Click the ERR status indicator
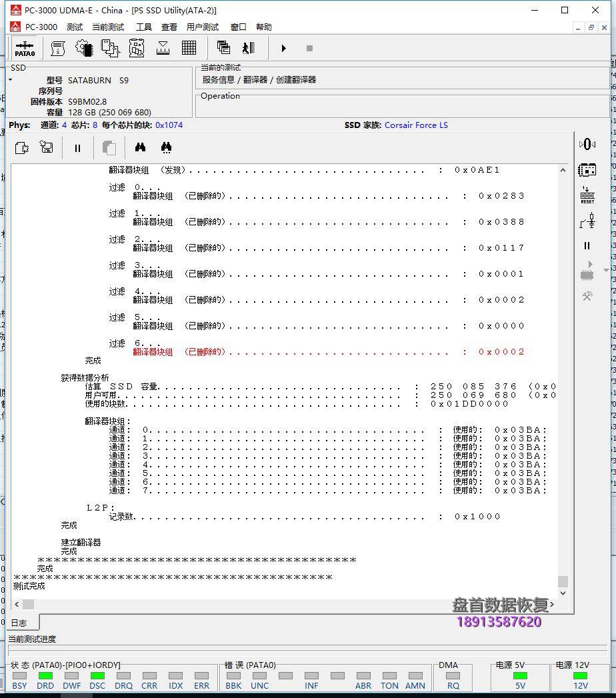Screen dimensions: 616x698 tap(201, 676)
